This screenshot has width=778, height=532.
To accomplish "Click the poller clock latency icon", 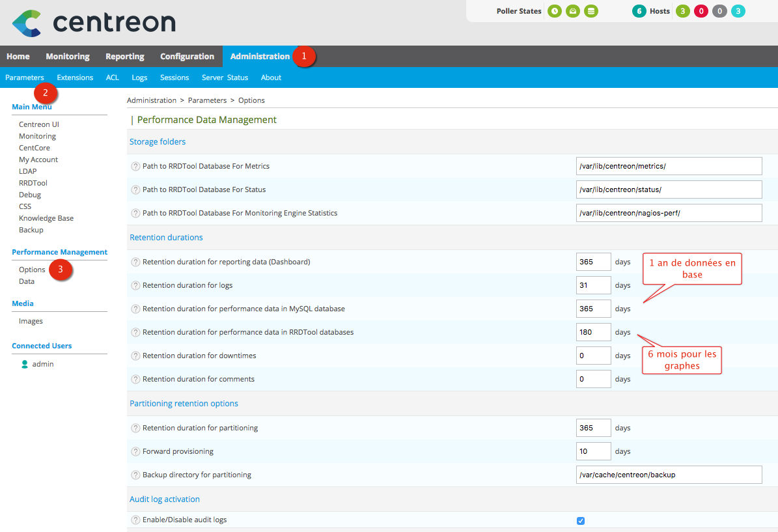I will pyautogui.click(x=554, y=11).
